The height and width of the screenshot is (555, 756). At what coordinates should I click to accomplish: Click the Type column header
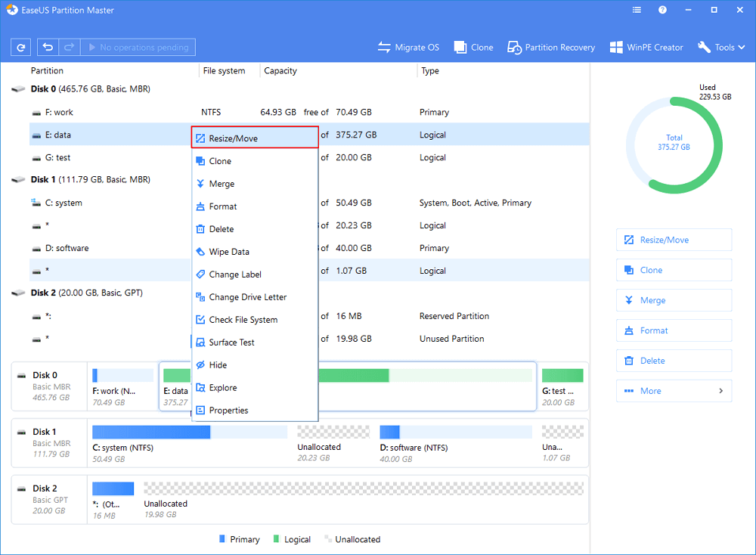[x=430, y=71]
